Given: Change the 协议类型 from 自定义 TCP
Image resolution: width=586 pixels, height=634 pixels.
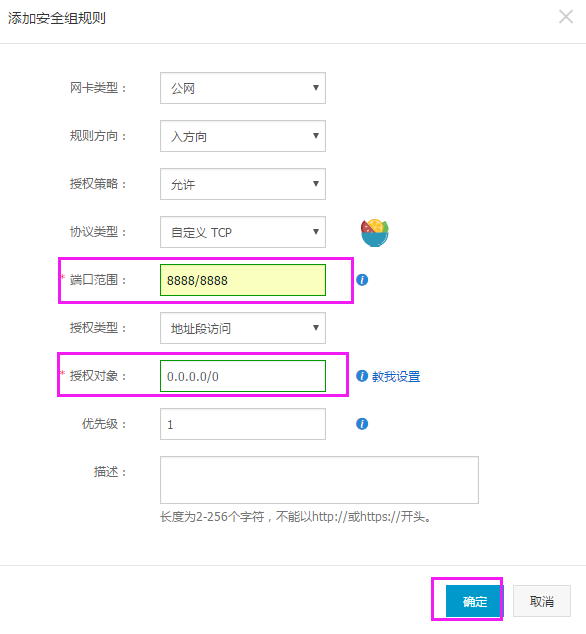Looking at the screenshot, I should pyautogui.click(x=243, y=232).
